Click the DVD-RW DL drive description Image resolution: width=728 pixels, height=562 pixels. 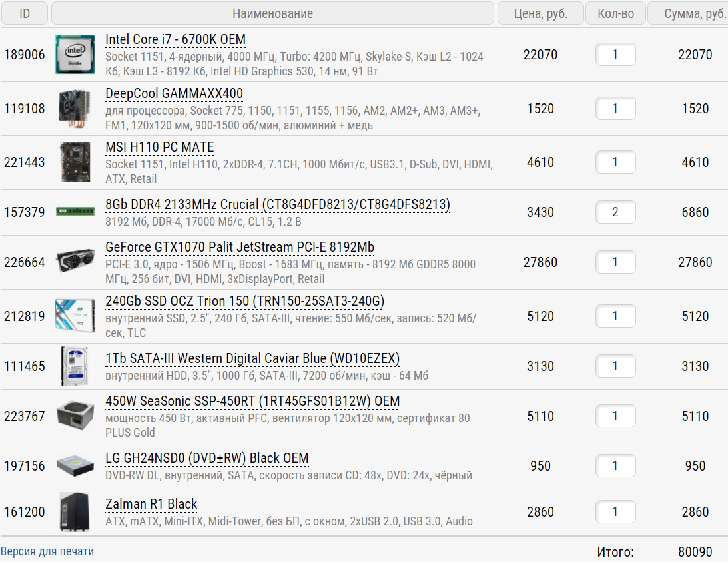click(x=288, y=475)
